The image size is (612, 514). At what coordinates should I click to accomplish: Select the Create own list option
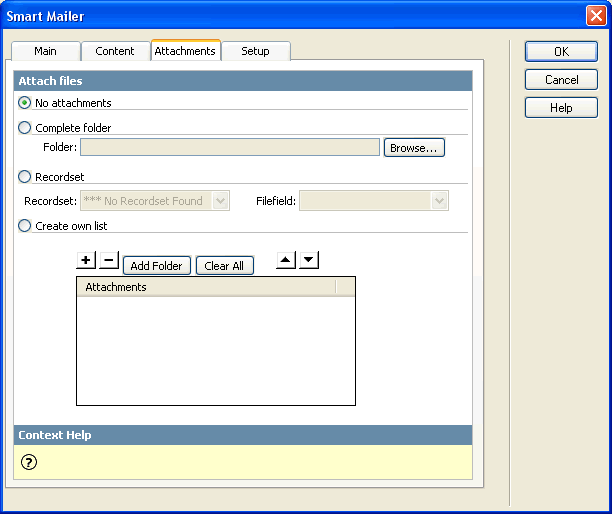pos(25,226)
